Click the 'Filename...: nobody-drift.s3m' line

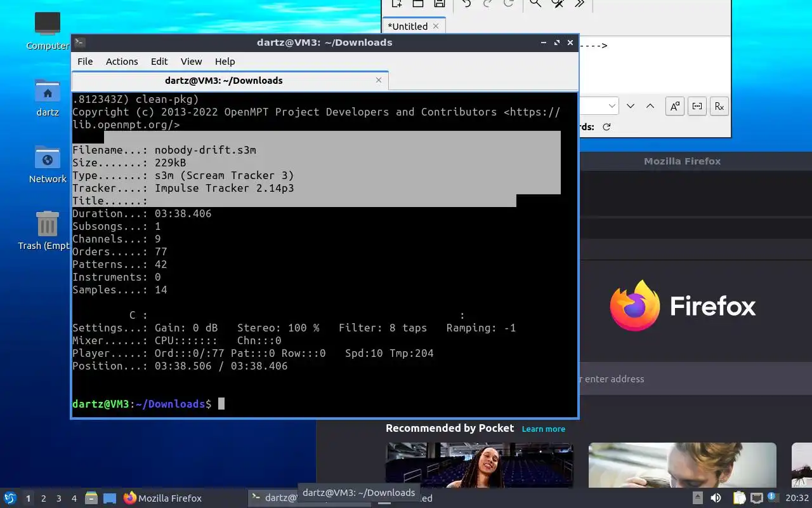point(164,150)
